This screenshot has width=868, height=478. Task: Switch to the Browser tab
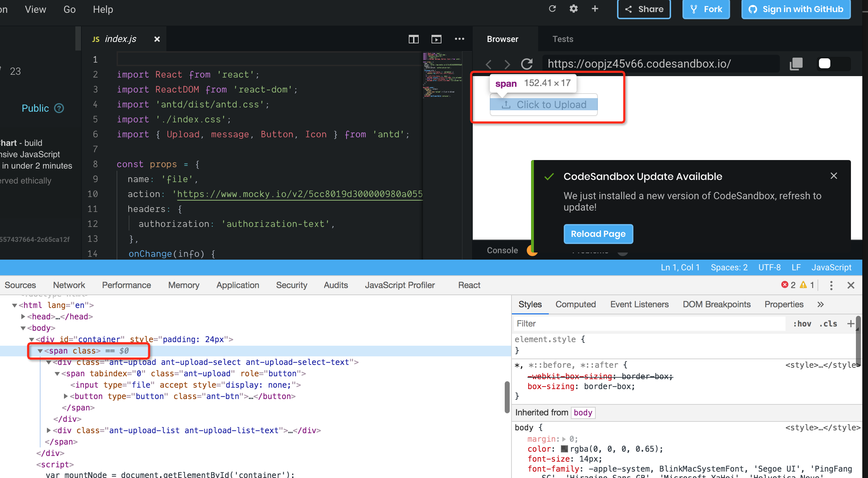click(x=503, y=39)
